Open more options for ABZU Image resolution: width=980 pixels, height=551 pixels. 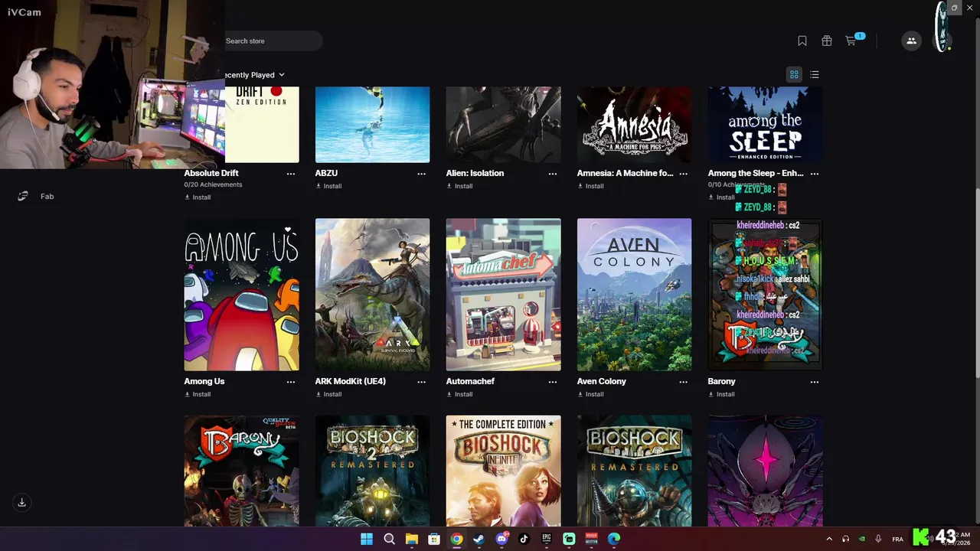click(x=422, y=174)
